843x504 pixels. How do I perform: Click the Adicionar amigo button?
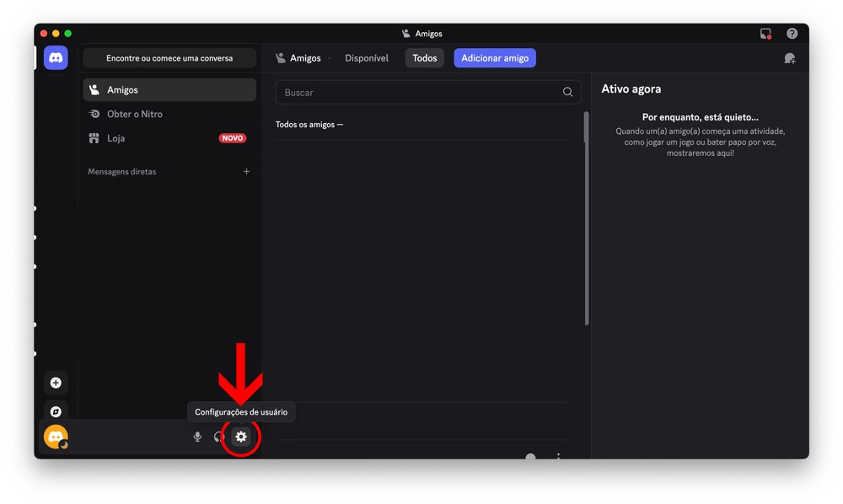click(495, 58)
